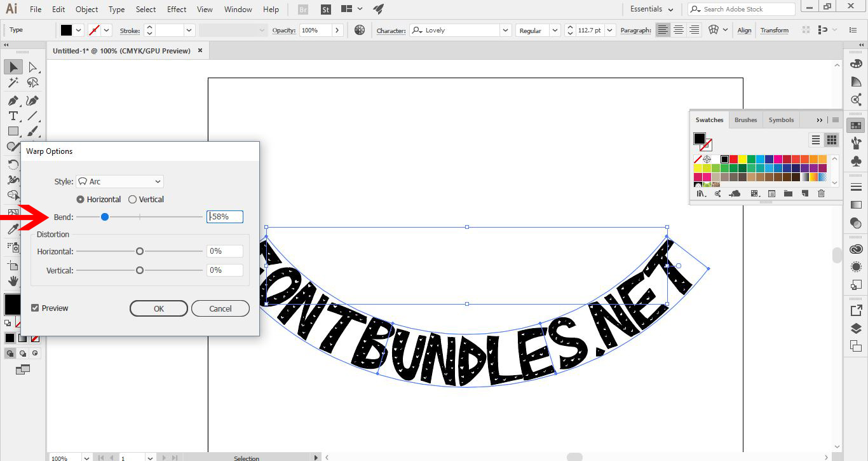The image size is (868, 461).
Task: Switch swatches to thumbnail grid view
Action: pyautogui.click(x=831, y=140)
